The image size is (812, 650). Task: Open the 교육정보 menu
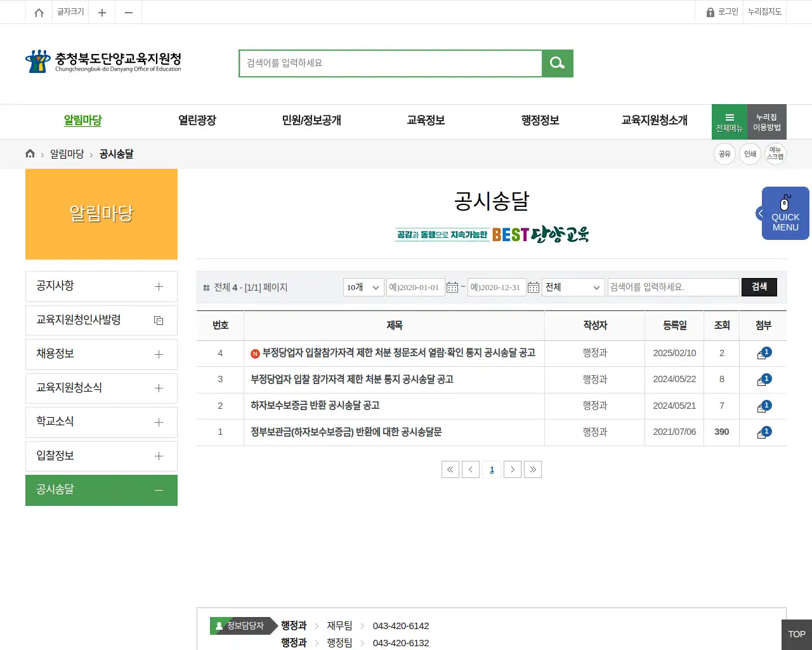pyautogui.click(x=426, y=121)
